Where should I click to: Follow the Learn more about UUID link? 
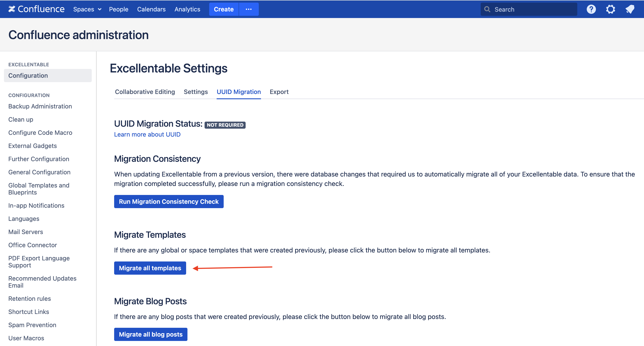147,134
